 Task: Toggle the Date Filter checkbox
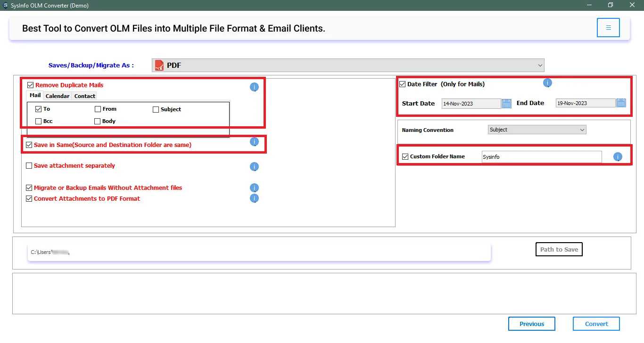pos(403,84)
